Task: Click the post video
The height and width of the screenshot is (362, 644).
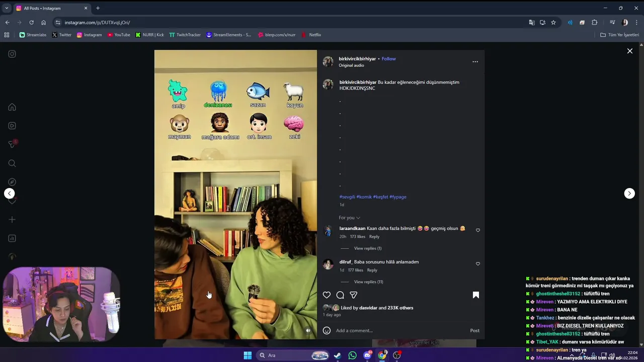Action: [235, 195]
